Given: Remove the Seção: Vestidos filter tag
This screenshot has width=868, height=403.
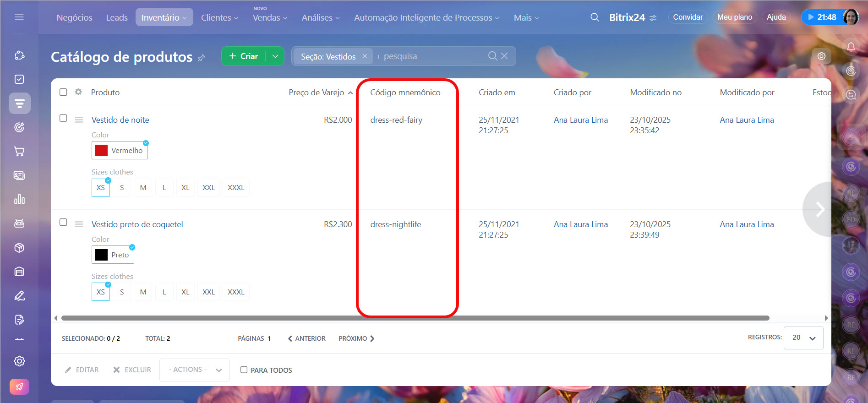Looking at the screenshot, I should point(365,56).
